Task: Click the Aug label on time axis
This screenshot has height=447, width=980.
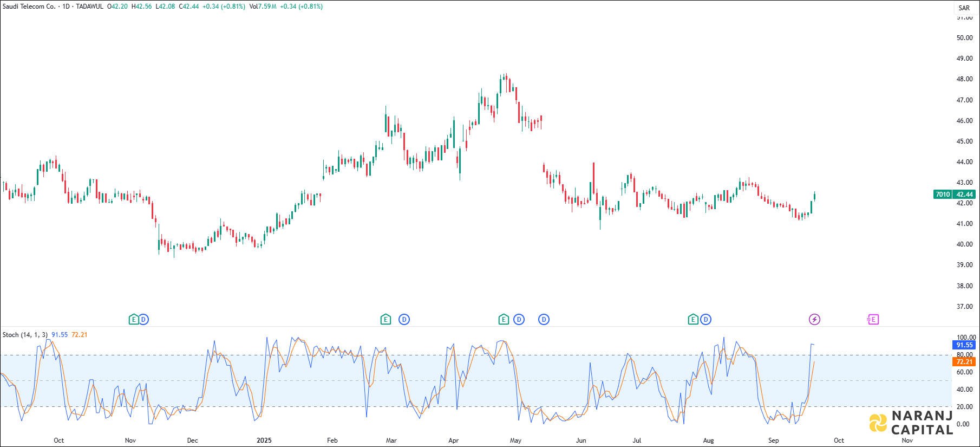Action: [x=708, y=440]
